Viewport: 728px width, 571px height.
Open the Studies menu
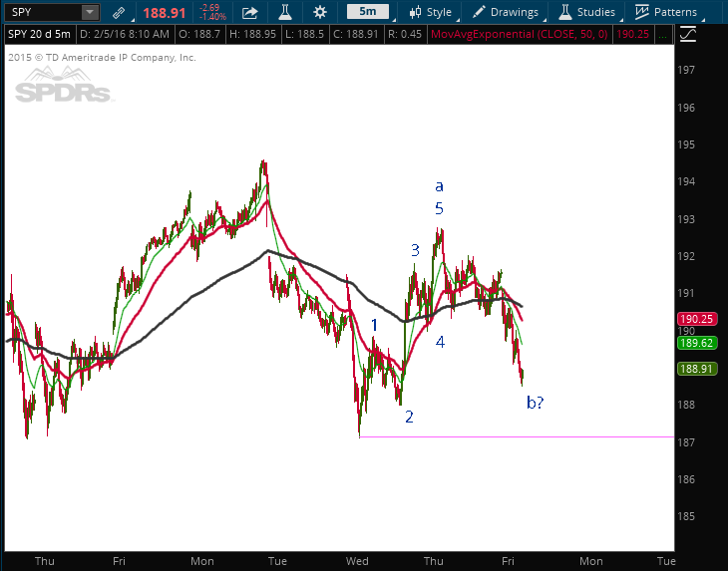[586, 12]
